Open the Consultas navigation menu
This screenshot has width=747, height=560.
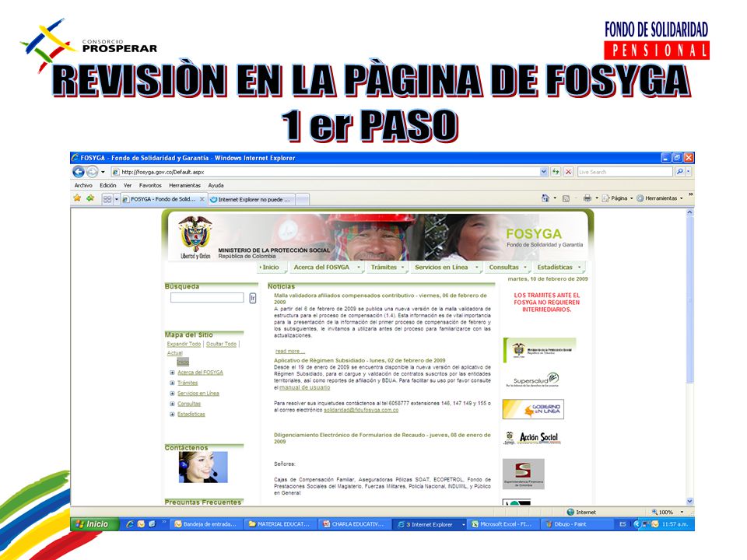pyautogui.click(x=507, y=267)
